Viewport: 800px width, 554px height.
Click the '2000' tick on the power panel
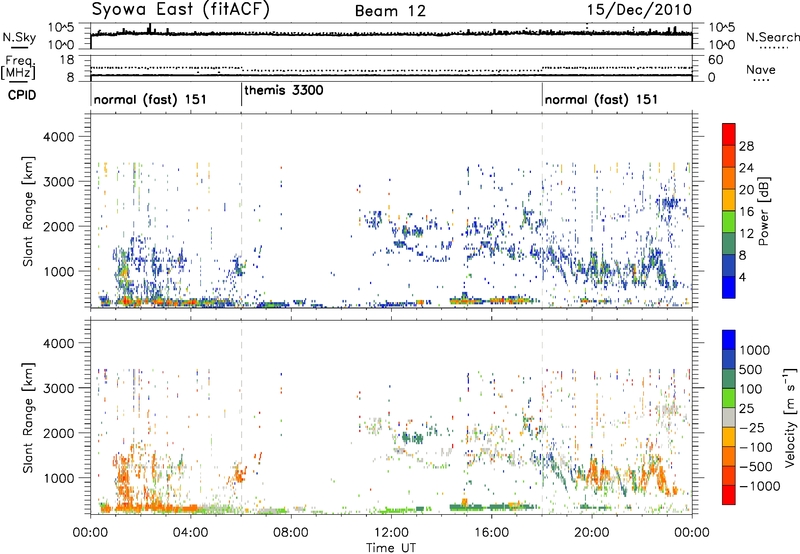click(59, 226)
